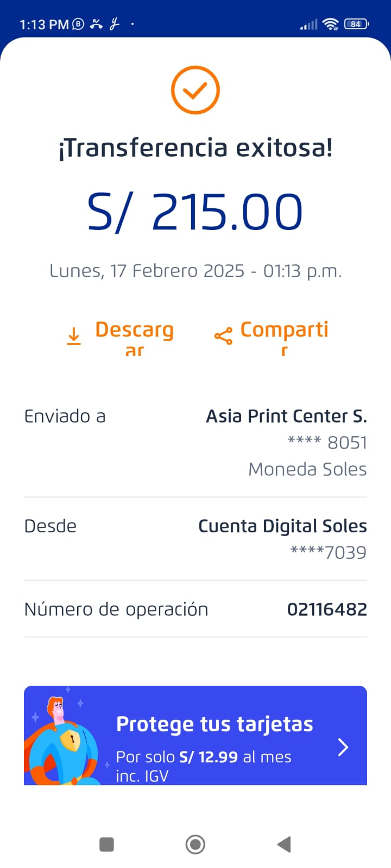Viewport: 391px width, 868px height.
Task: Tap the signal strength bars icon
Action: pos(309,24)
